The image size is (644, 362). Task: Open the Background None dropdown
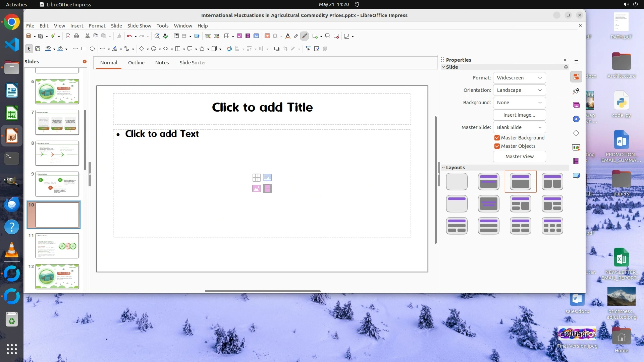pos(519,103)
